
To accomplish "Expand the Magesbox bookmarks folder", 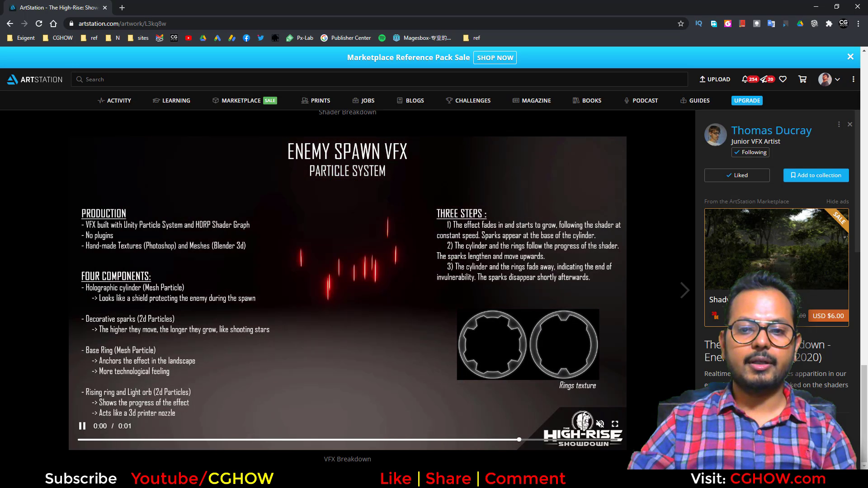I will pos(422,38).
